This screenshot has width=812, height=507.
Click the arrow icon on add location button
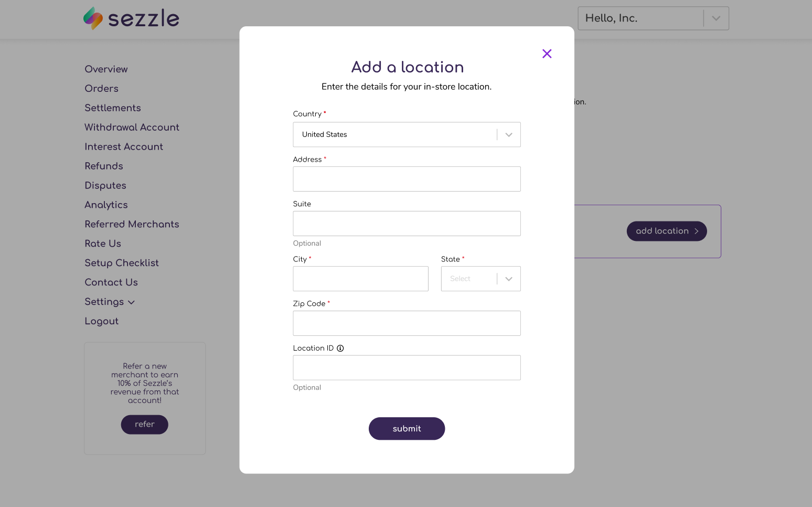pos(697,231)
